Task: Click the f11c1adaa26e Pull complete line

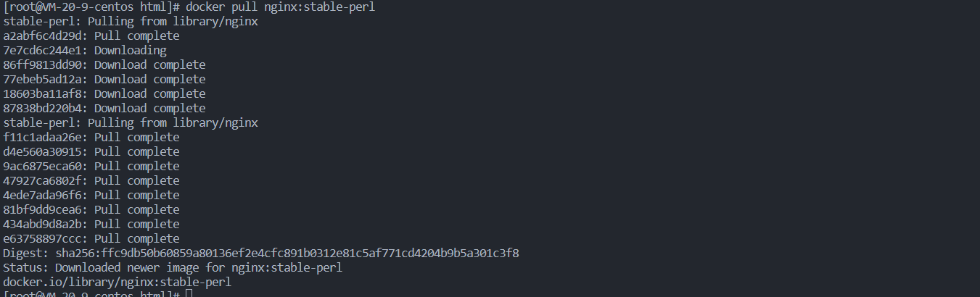Action: pyautogui.click(x=91, y=137)
